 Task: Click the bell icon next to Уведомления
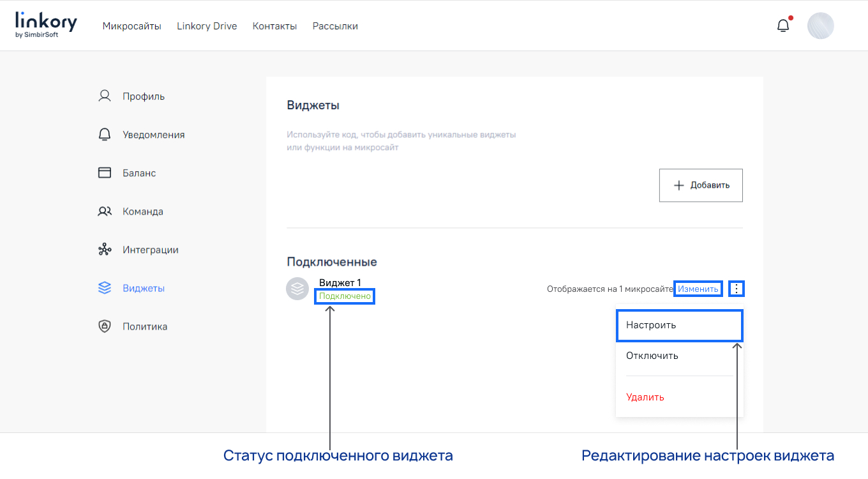(104, 134)
